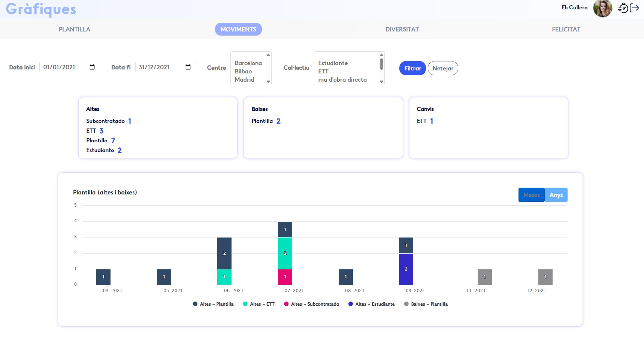The image size is (644, 363).
Task: Click the Altes - Estudiante bar in 09-2021
Action: 406,269
